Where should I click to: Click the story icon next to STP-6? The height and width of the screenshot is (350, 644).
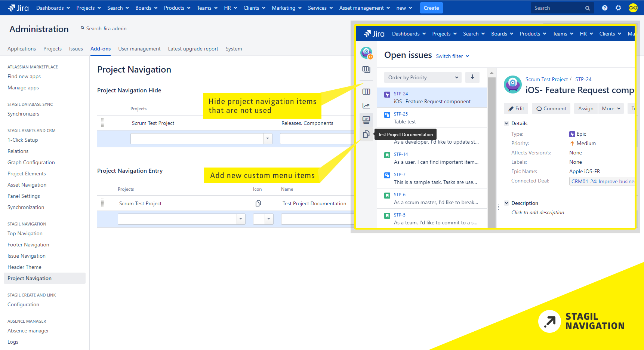[387, 196]
